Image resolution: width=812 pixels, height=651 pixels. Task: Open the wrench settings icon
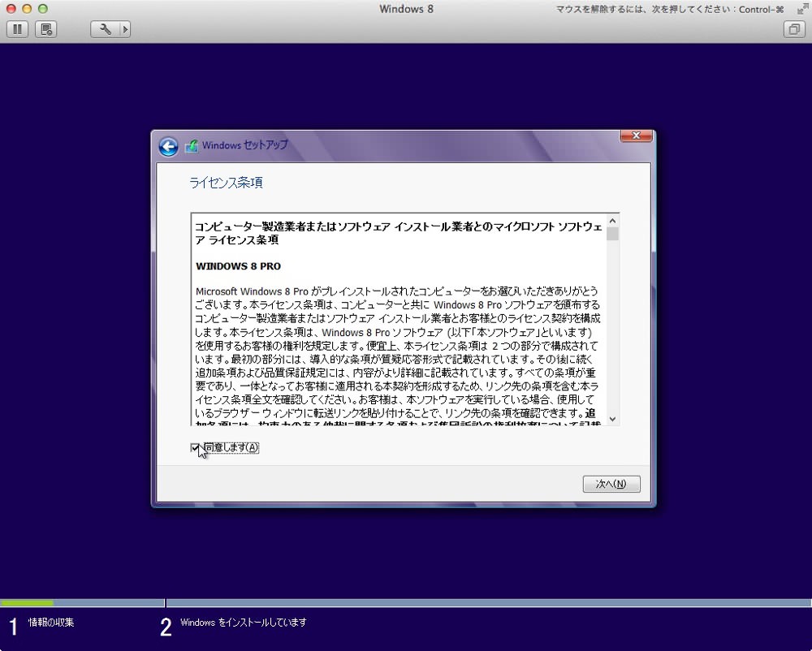[105, 29]
